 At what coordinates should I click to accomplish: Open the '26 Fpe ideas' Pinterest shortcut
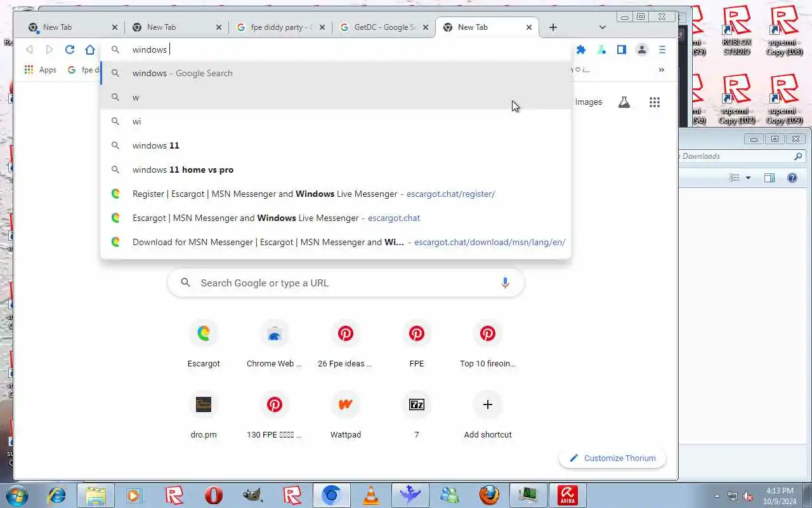[x=346, y=344]
